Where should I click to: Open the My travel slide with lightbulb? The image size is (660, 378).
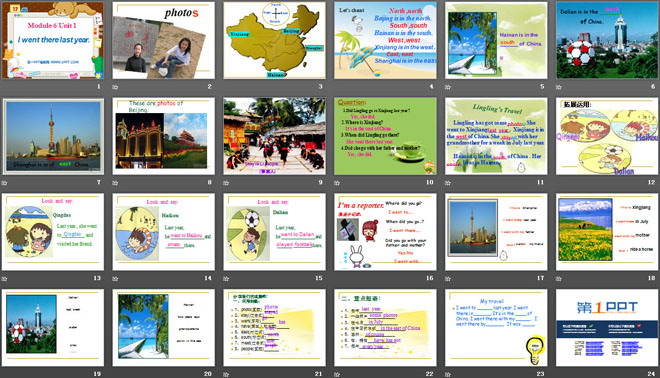(496, 327)
